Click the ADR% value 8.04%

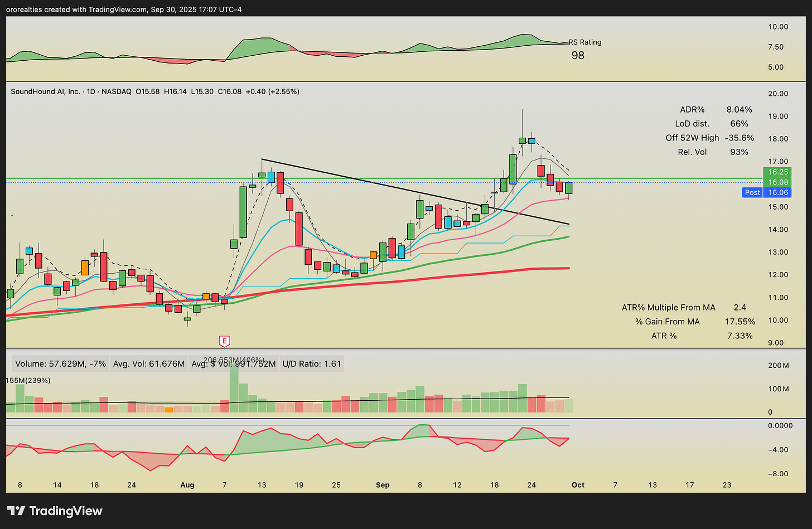point(739,109)
